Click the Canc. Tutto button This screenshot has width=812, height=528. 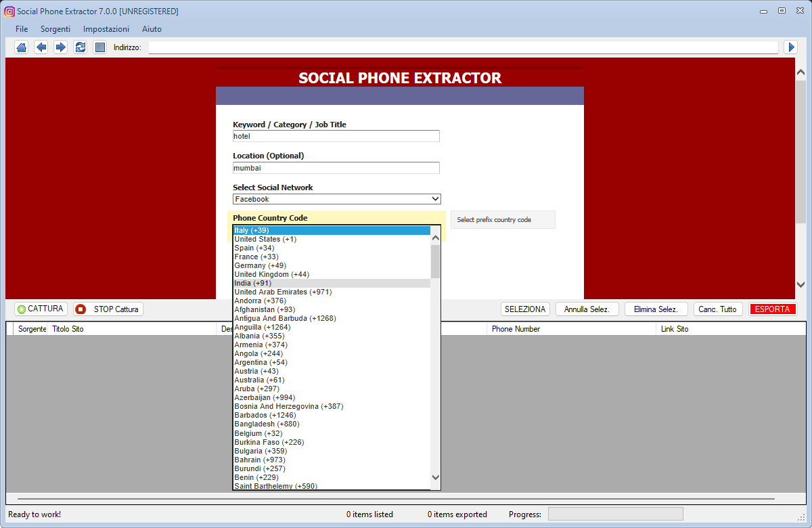pos(718,309)
